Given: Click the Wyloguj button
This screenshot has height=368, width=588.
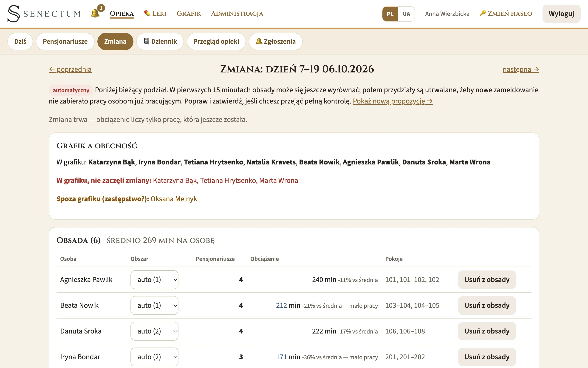Looking at the screenshot, I should [x=561, y=14].
